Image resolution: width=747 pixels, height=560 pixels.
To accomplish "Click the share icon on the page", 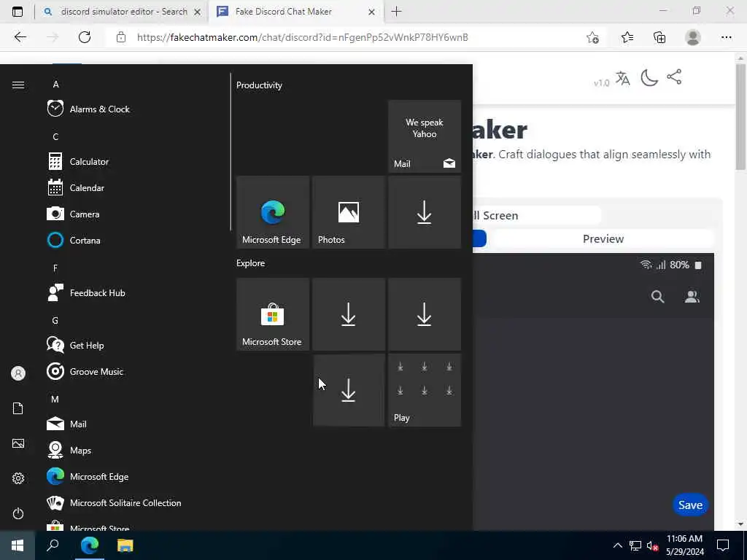I will (674, 77).
